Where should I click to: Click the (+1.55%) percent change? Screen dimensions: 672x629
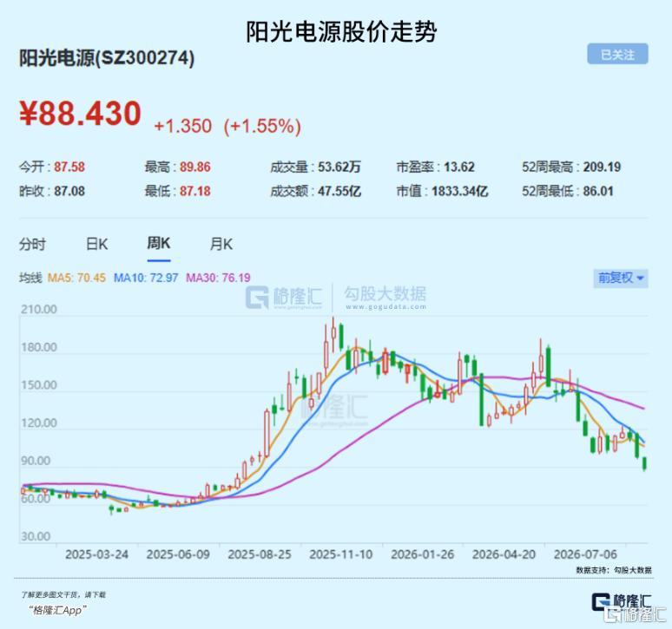(x=262, y=127)
